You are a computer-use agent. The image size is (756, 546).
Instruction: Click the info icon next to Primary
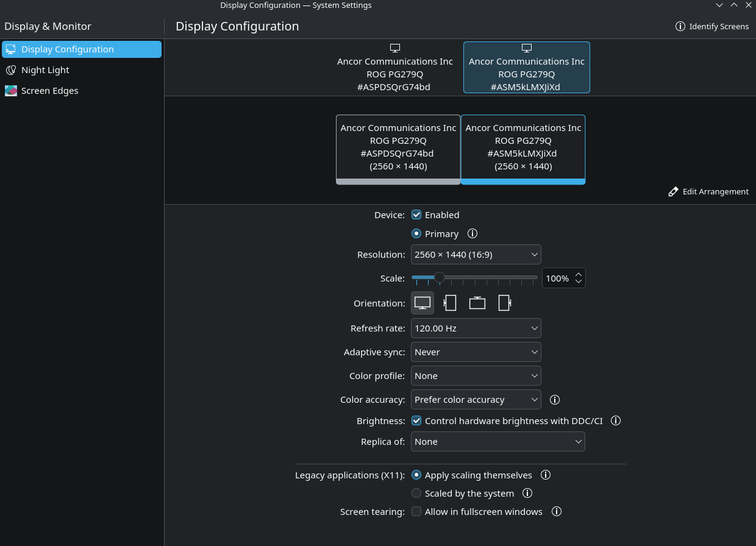(x=472, y=234)
